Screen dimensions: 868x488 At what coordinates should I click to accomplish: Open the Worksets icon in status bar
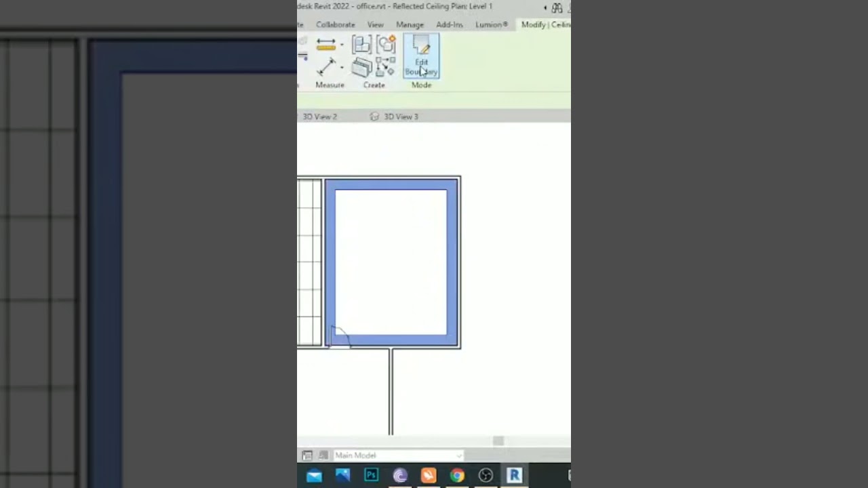[x=307, y=455]
